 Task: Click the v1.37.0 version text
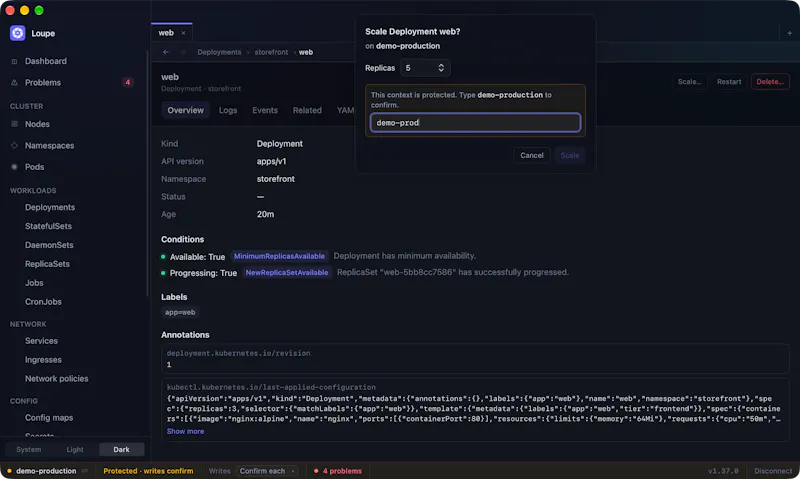click(723, 471)
